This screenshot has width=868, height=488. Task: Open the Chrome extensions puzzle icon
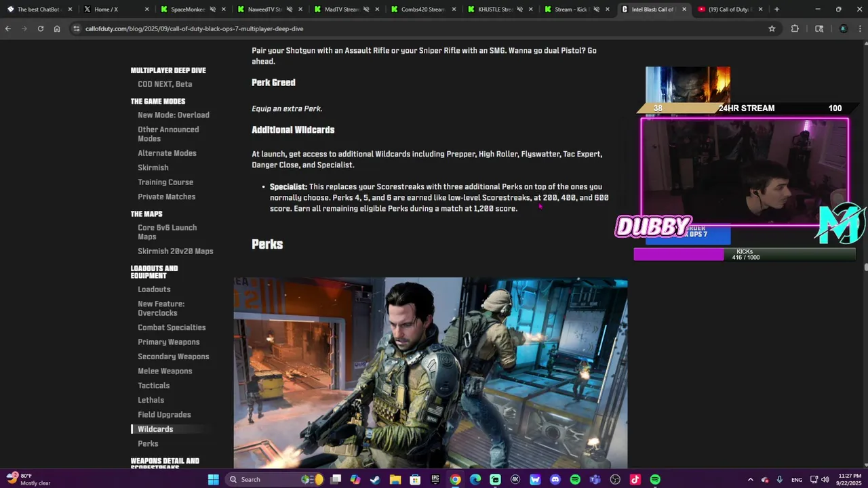pyautogui.click(x=795, y=28)
